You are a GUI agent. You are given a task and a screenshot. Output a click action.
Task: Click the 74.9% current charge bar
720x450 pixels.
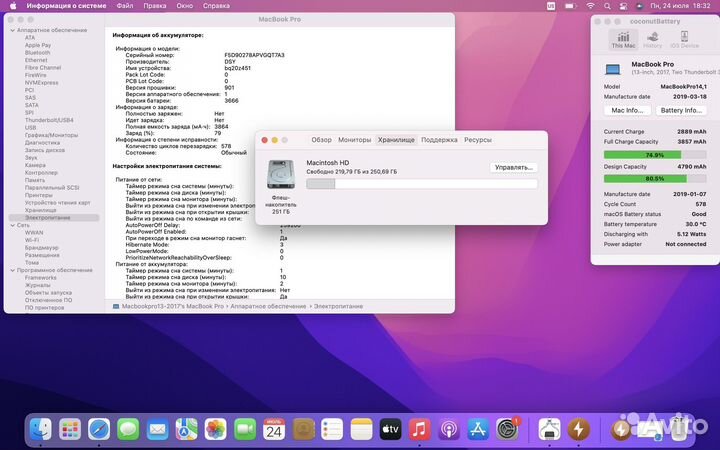655,155
